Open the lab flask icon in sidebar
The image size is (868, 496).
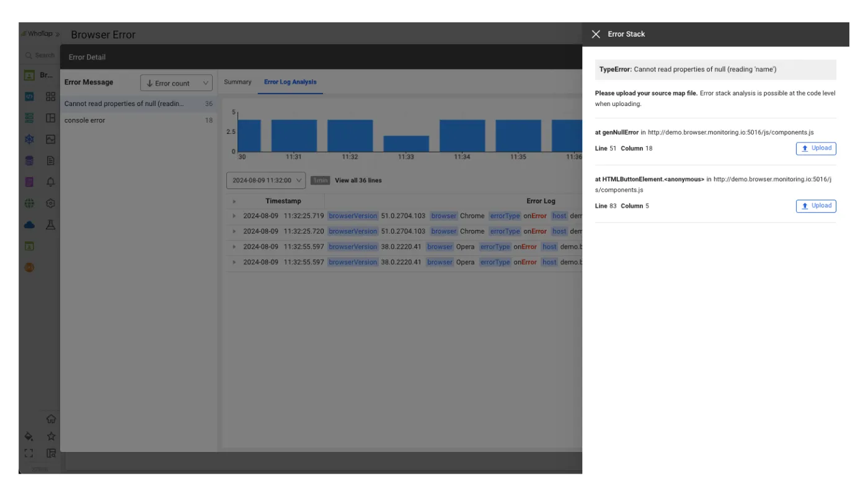(51, 224)
